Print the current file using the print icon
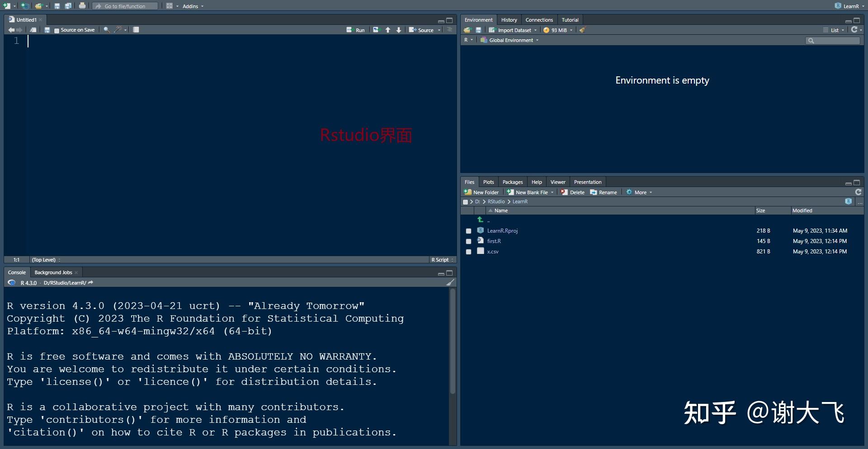 click(x=82, y=6)
